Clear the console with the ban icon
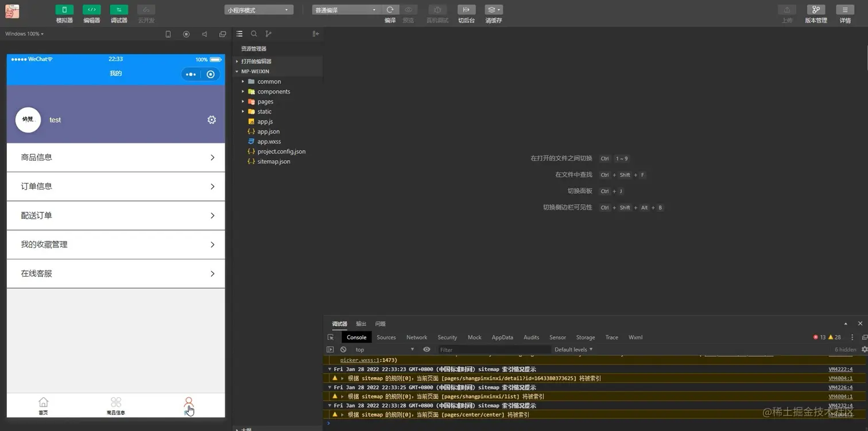This screenshot has height=431, width=868. pos(343,350)
